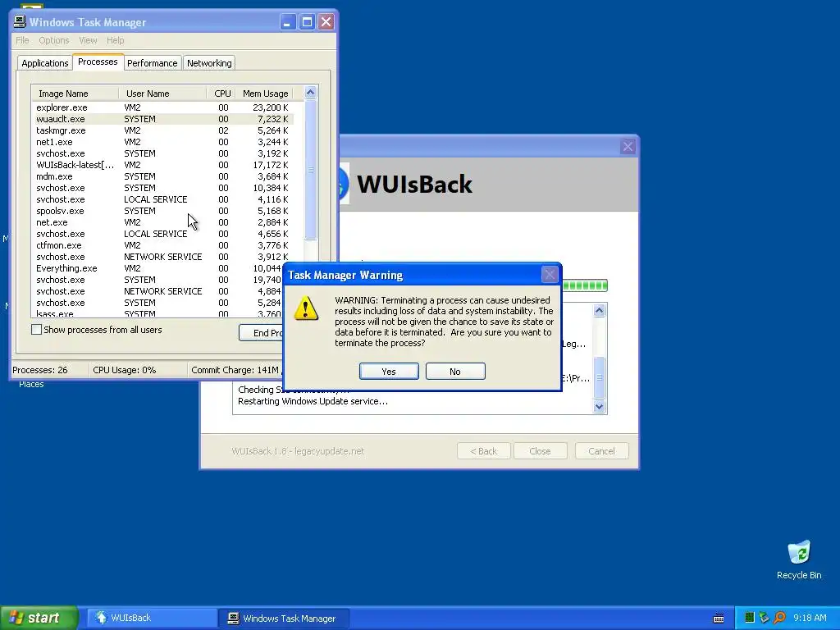Click the 23,200 K memory value
Viewport: 840px width, 630px height.
[271, 107]
